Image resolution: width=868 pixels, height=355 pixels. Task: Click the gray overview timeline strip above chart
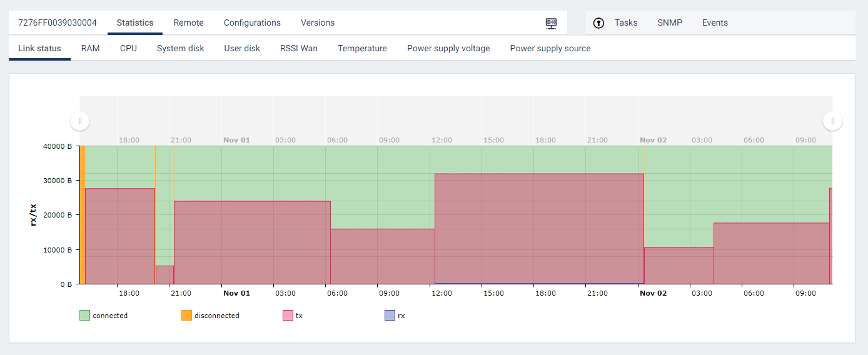[x=456, y=116]
